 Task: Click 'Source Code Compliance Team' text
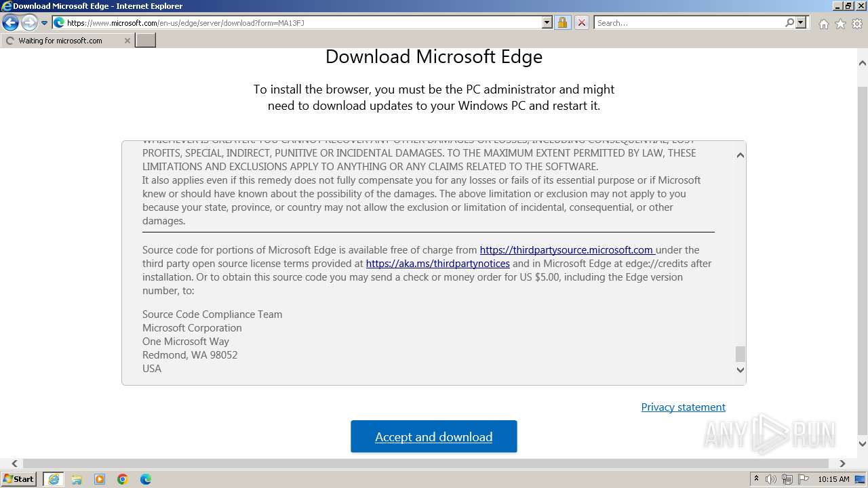212,314
